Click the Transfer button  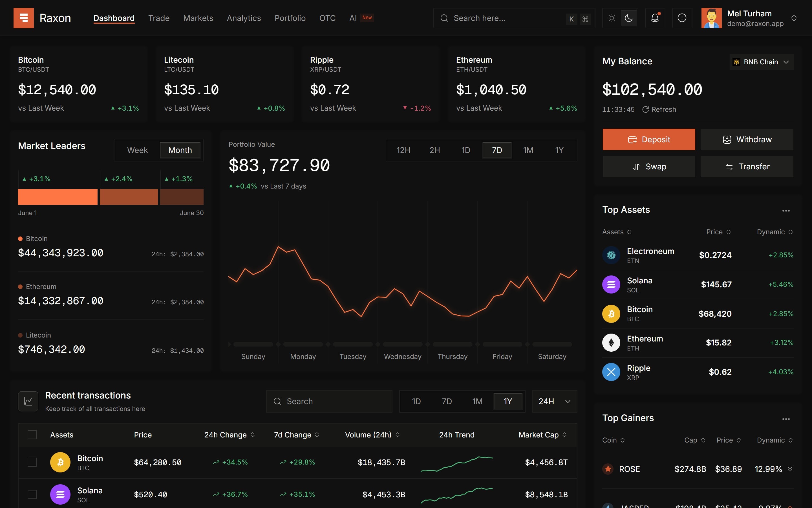[x=747, y=166]
